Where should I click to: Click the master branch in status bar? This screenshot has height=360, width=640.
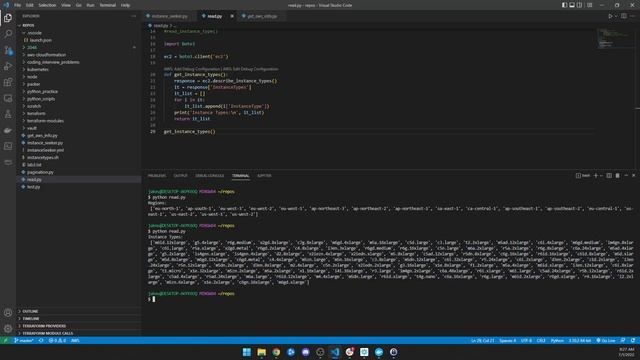click(24, 340)
